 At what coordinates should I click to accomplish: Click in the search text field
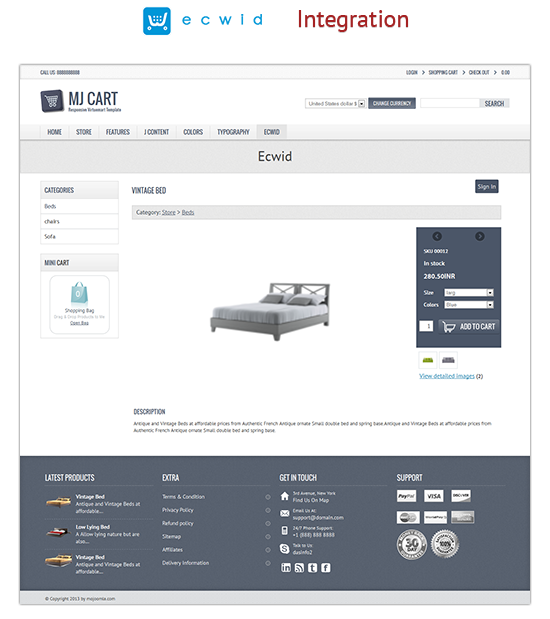(450, 103)
